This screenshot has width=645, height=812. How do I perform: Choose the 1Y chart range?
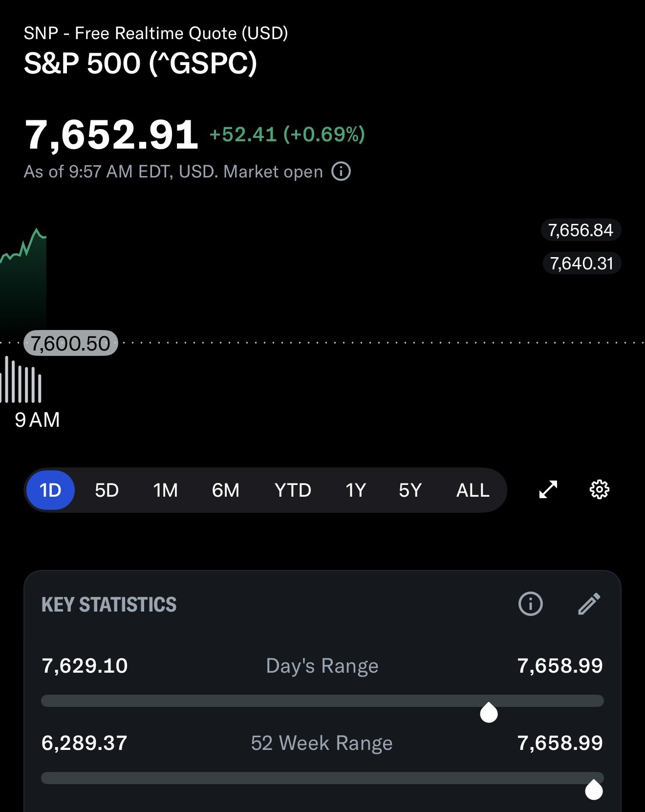[x=356, y=490]
